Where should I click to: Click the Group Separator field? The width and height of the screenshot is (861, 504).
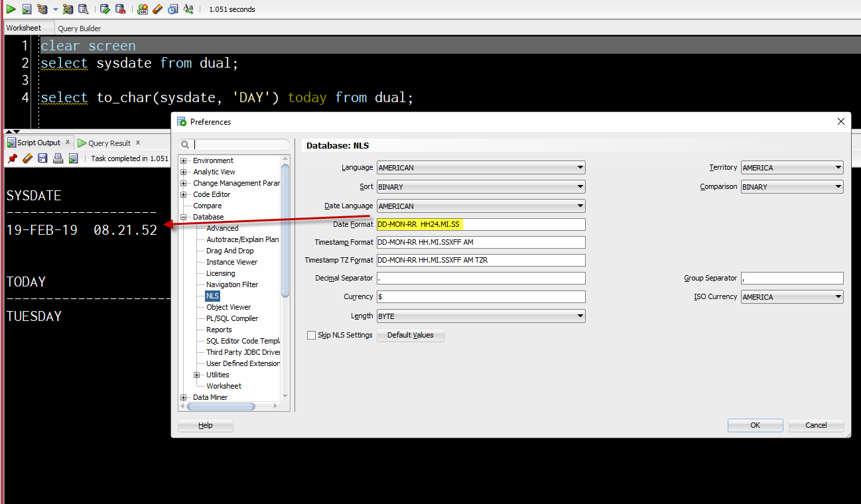(792, 278)
